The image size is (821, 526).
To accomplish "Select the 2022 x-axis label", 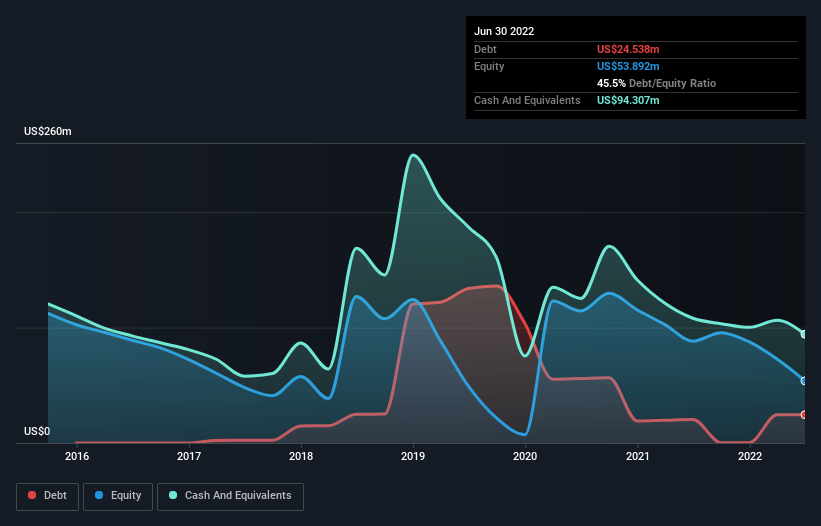I will click(750, 456).
